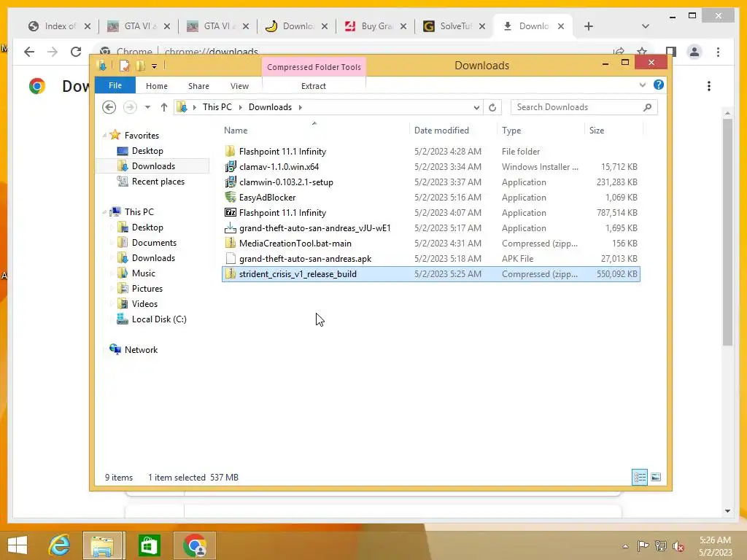Switch to Details view icon in status bar
This screenshot has width=747, height=560.
639,477
